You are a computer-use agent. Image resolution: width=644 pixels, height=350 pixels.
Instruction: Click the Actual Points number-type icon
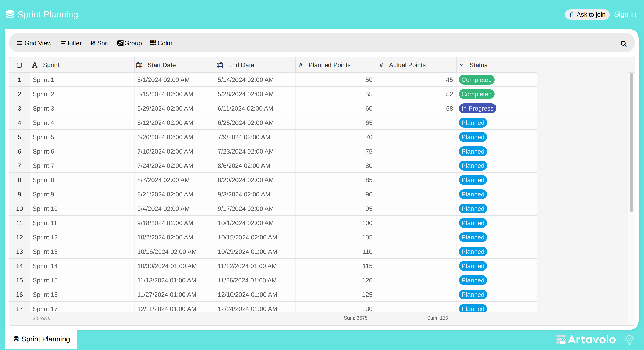(x=381, y=65)
